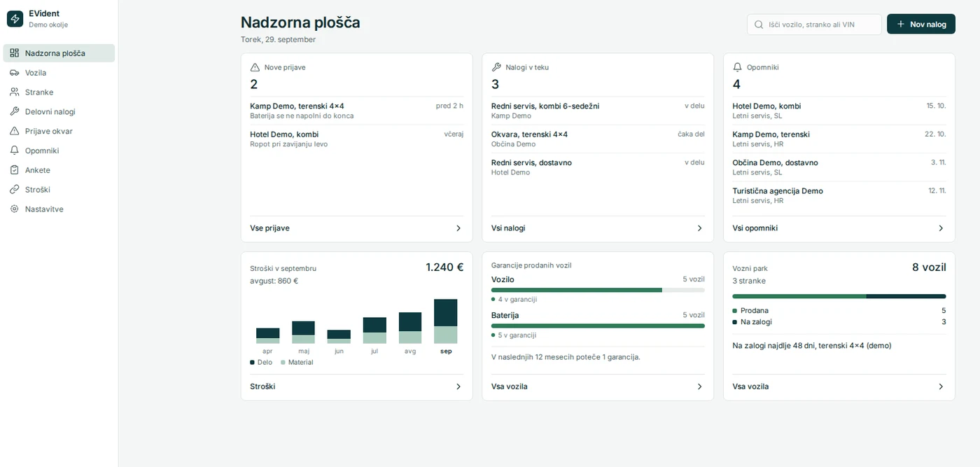Screen dimensions: 980x467
Task: Click the Nov nalog button
Action: point(921,24)
